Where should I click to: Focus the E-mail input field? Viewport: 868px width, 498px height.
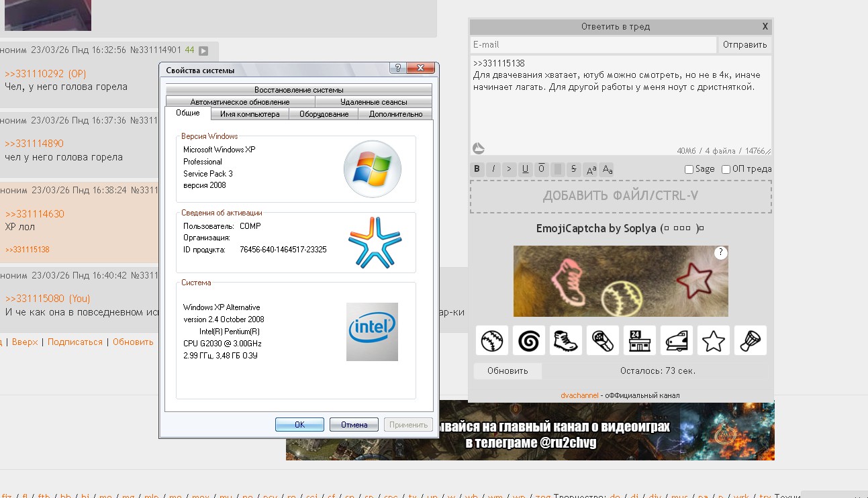(x=593, y=45)
